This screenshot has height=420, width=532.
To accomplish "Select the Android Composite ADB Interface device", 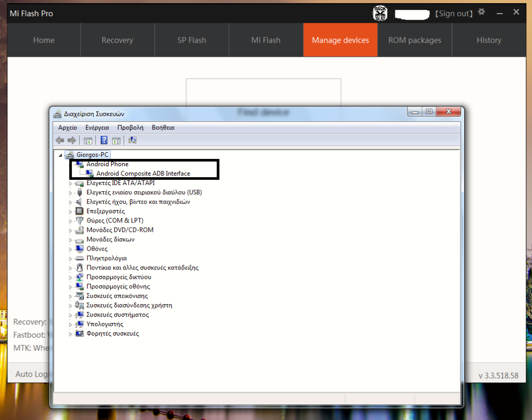I will click(x=143, y=174).
